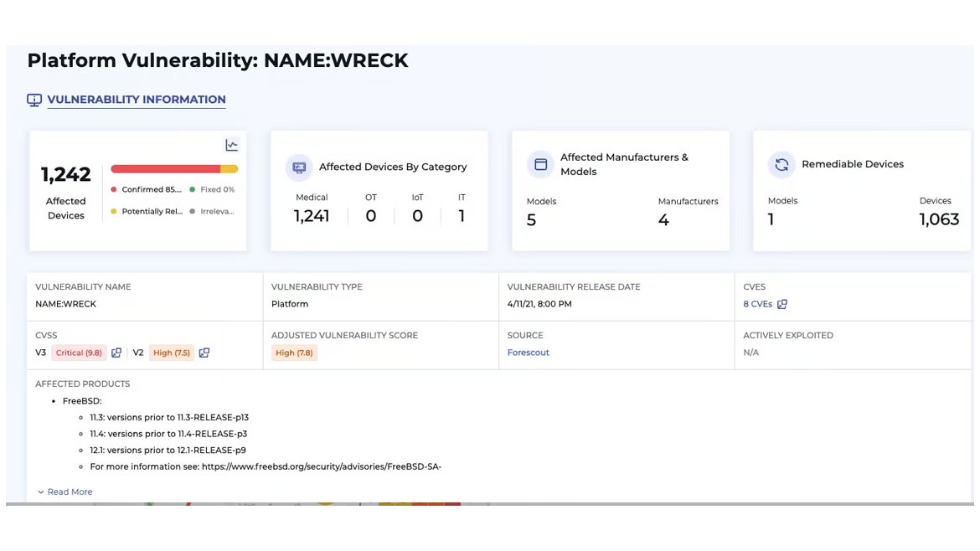Click the copy icon next to 8 CVEs

[782, 304]
